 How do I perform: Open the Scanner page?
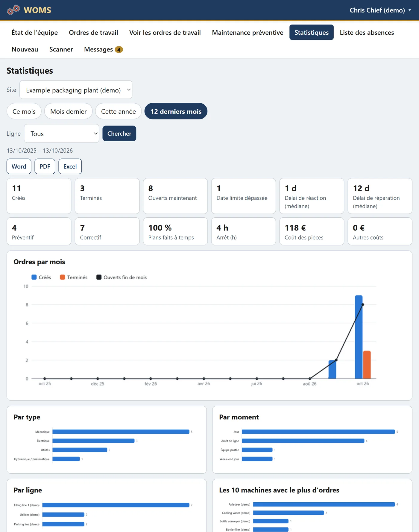[x=61, y=49]
